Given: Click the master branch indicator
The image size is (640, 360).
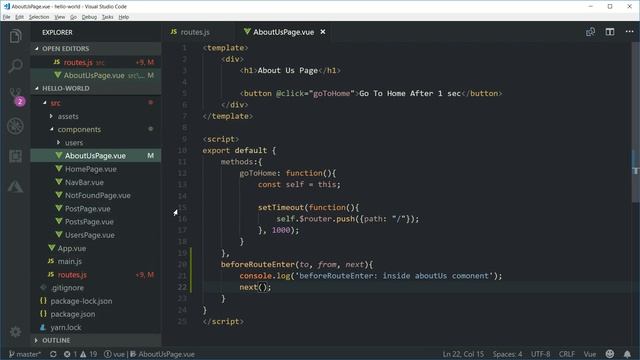Looking at the screenshot, I should [24, 354].
